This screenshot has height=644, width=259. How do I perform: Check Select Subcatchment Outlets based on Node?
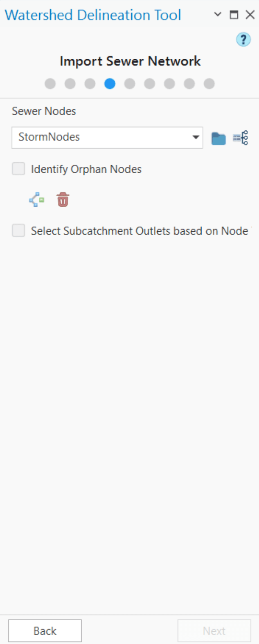18,230
